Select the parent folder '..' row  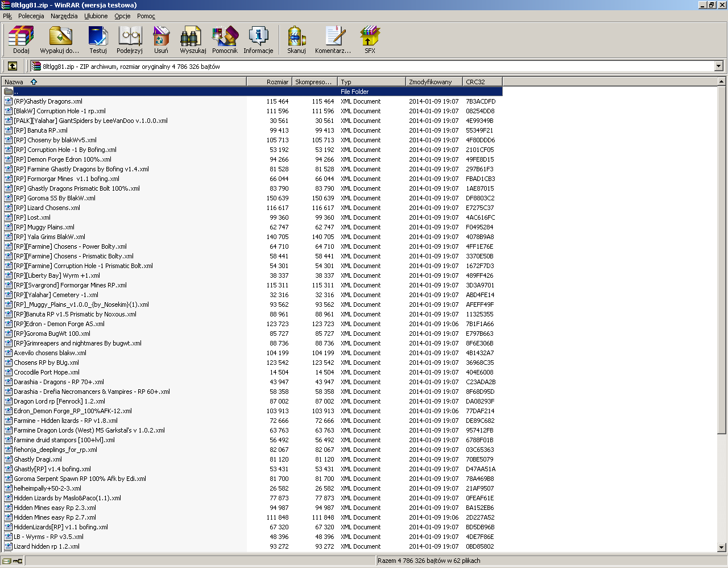click(16, 92)
